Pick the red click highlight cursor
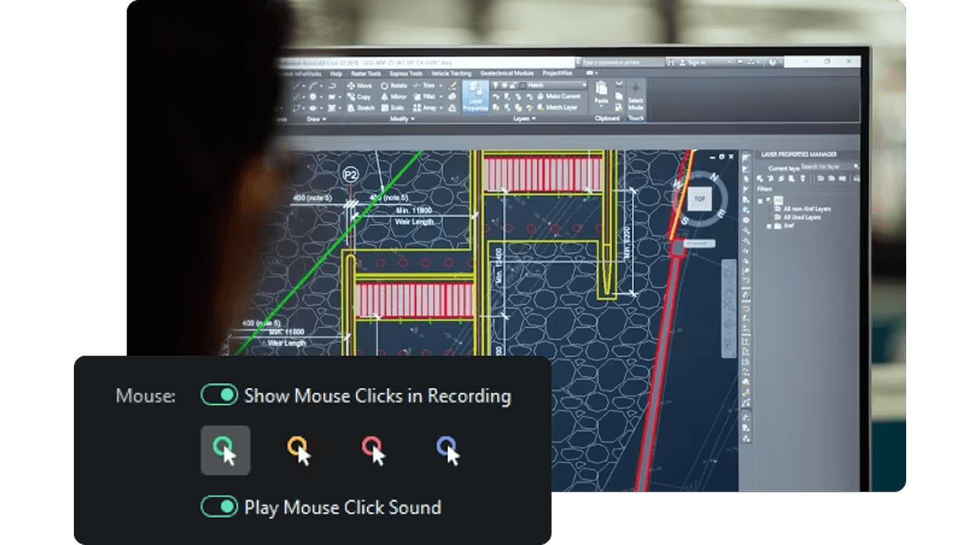The image size is (980, 545). point(374,450)
